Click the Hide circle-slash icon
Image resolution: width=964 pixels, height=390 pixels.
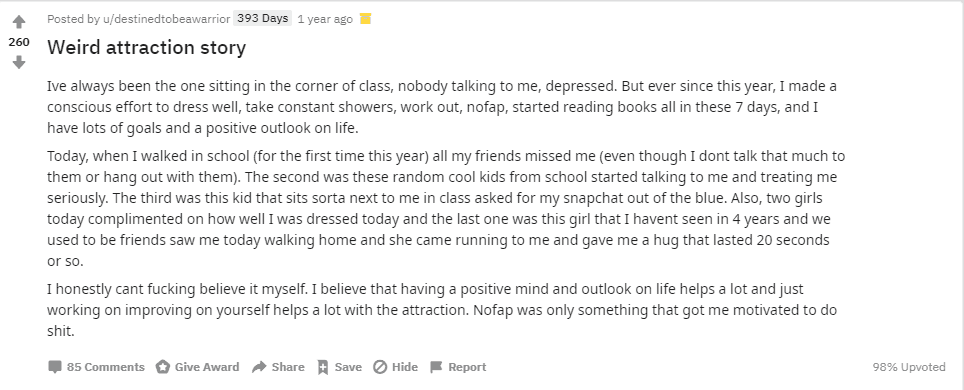coord(381,367)
